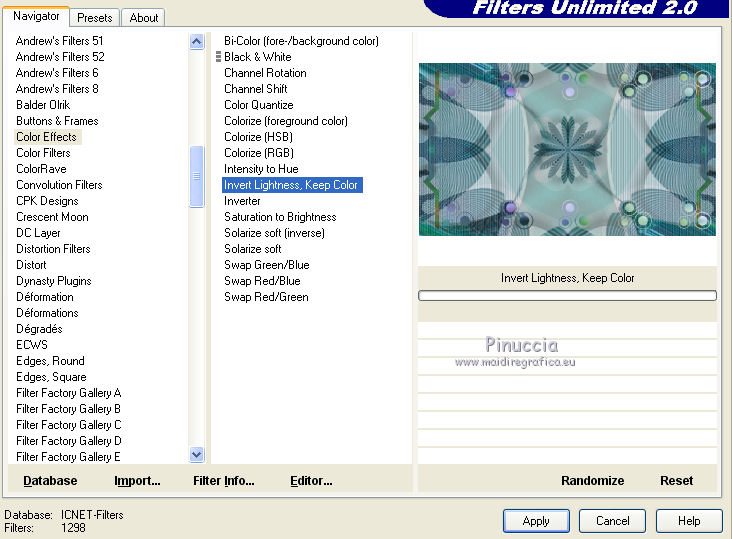Choose Black & White filter

tap(258, 57)
